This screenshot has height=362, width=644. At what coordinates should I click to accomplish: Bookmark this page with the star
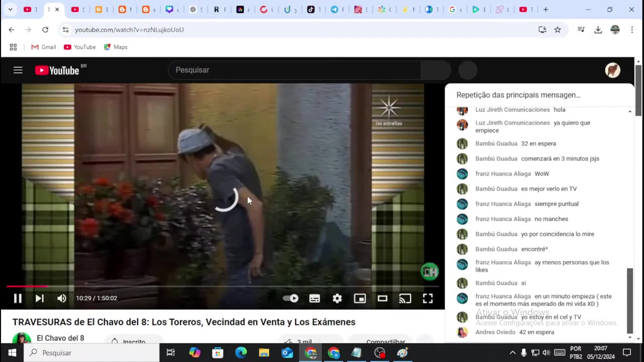(557, 30)
